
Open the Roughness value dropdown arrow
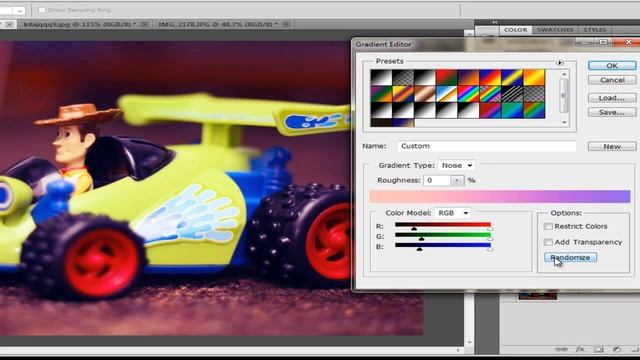(x=457, y=180)
